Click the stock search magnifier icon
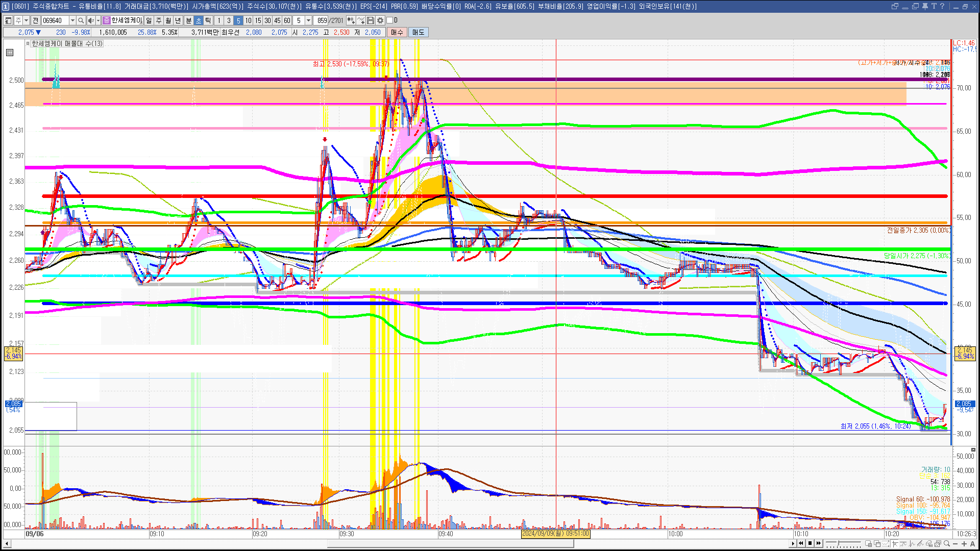The image size is (980, 551). 81,20
